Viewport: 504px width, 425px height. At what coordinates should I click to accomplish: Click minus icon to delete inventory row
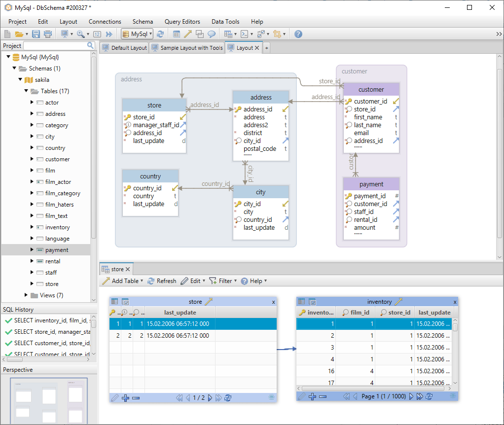pyautogui.click(x=323, y=397)
